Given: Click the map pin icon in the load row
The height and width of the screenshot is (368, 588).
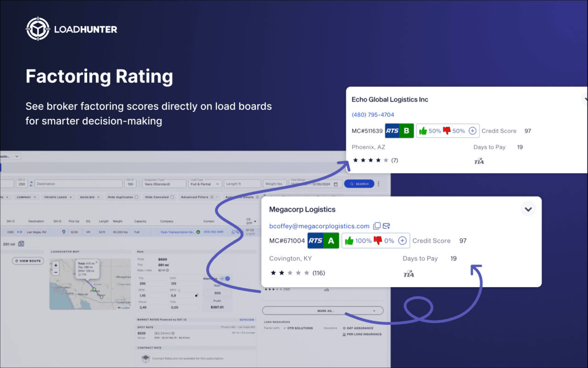Looking at the screenshot, I should [63, 232].
